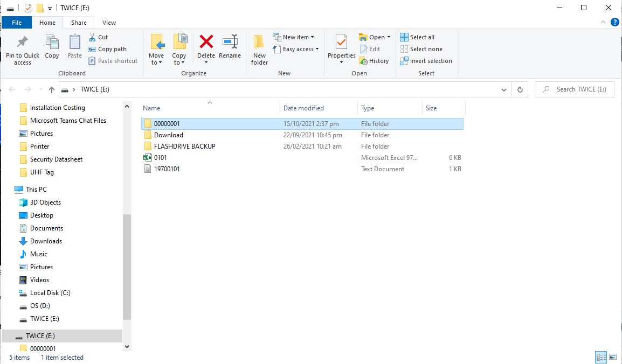Image resolution: width=622 pixels, height=364 pixels.
Task: Click the Properties checkmark icon
Action: coord(341,42)
